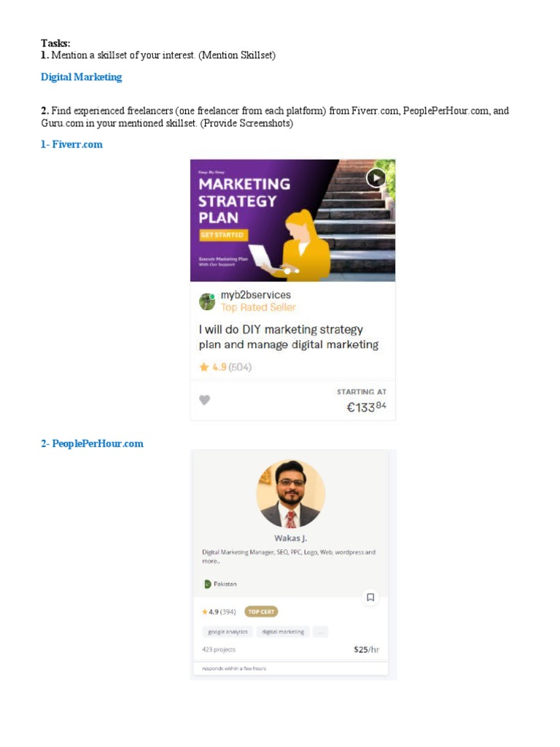Click the bookmark icon on Wakas J. card

[x=370, y=597]
